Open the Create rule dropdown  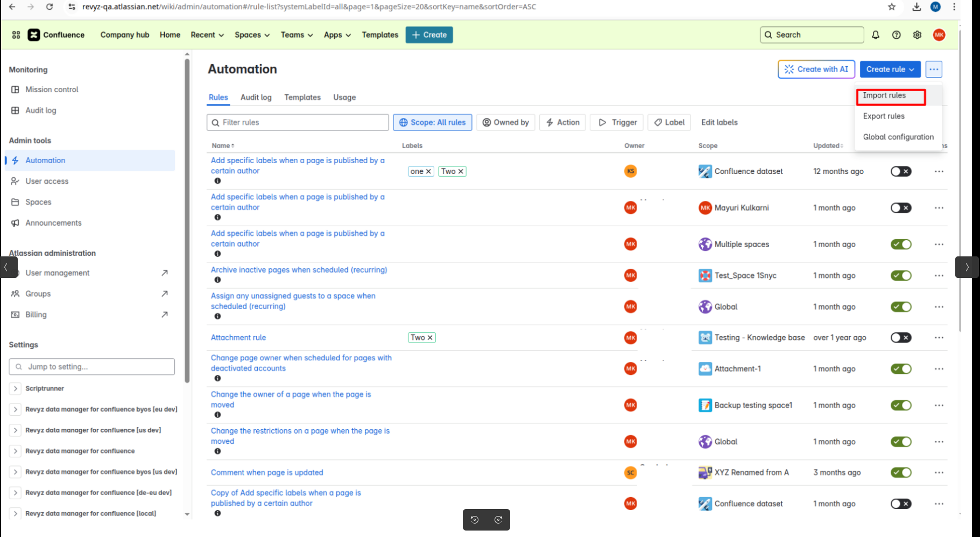(890, 69)
